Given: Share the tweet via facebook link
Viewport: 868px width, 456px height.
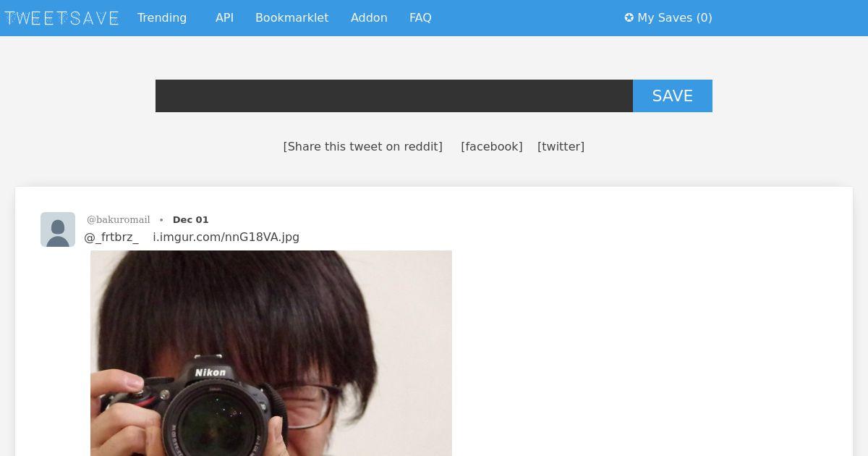Looking at the screenshot, I should click(x=491, y=146).
